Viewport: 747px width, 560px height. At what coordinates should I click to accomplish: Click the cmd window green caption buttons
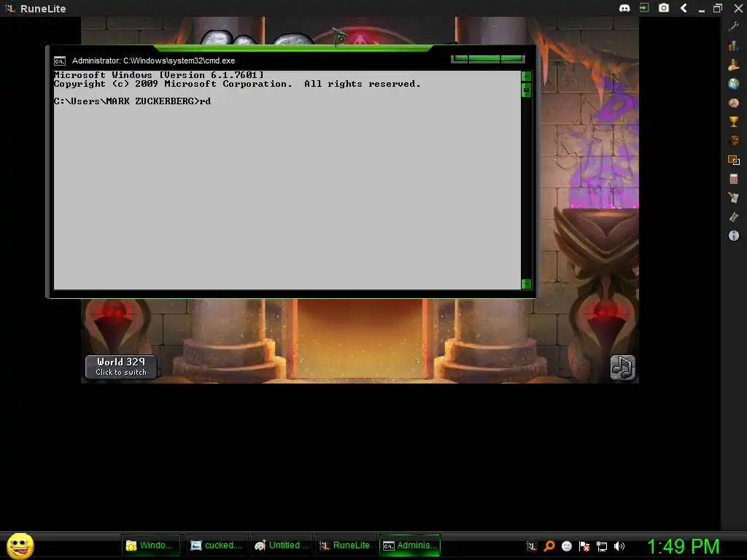tap(488, 58)
